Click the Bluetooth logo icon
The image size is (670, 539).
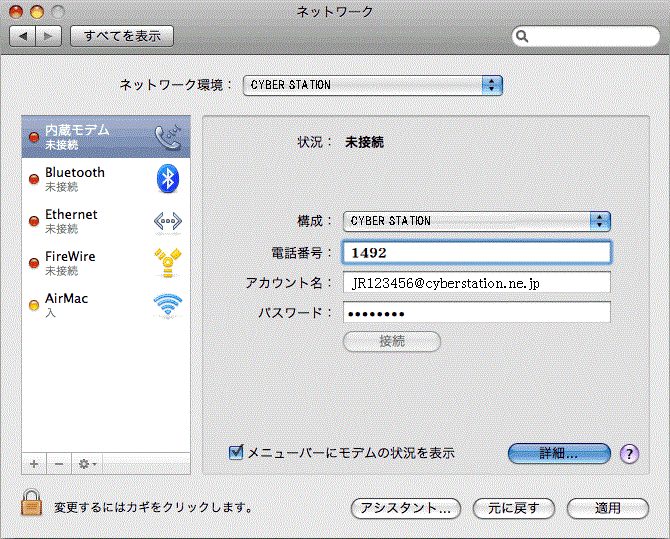[x=168, y=179]
